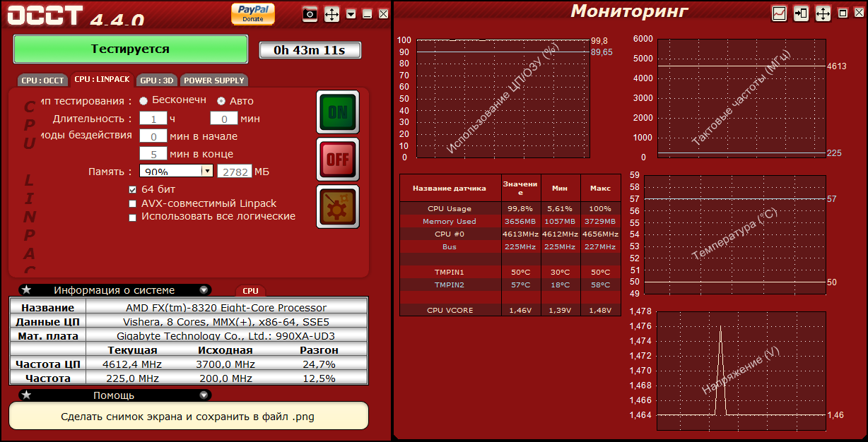Collapse the Информация о системе section
This screenshot has width=868, height=442.
pos(204,289)
